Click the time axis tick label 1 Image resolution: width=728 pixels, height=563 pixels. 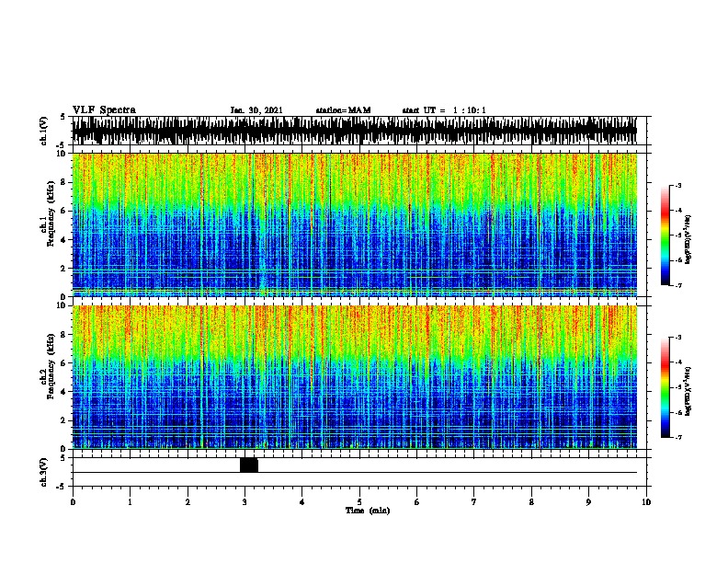click(x=130, y=501)
